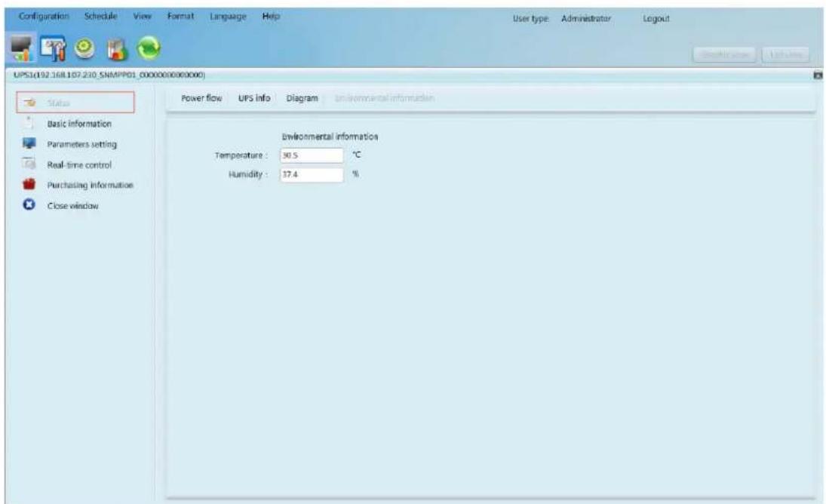The width and height of the screenshot is (826, 504).
Task: Open the Format menu
Action: (181, 17)
